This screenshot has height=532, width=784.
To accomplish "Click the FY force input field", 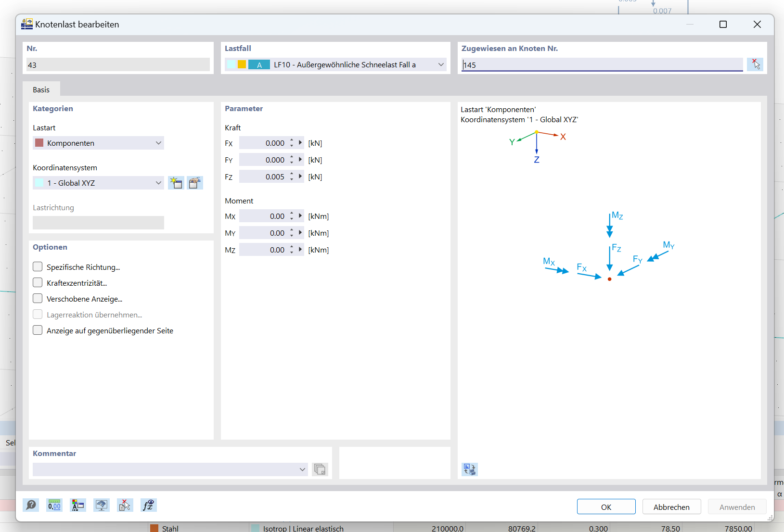I will (x=263, y=160).
